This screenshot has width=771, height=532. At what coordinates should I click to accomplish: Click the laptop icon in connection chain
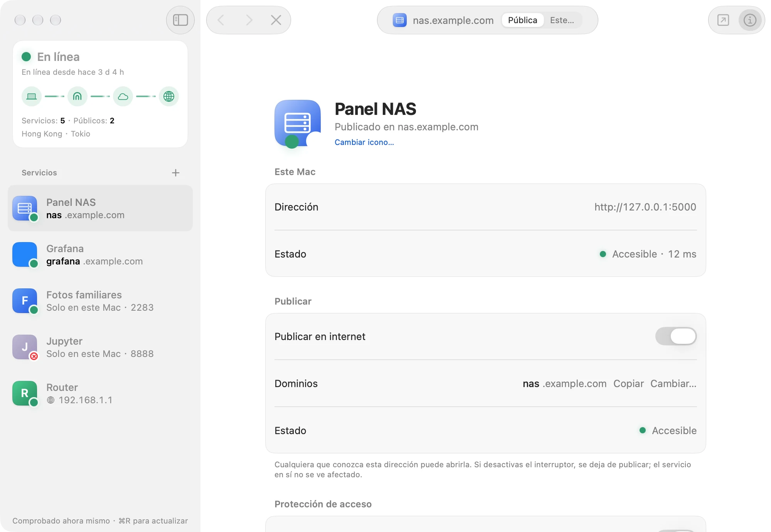[32, 96]
